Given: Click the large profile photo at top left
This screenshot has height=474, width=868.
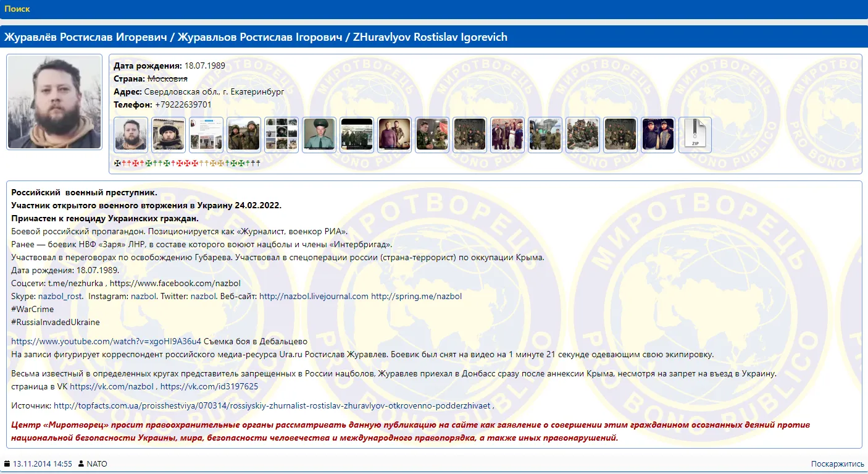Looking at the screenshot, I should pyautogui.click(x=54, y=102).
